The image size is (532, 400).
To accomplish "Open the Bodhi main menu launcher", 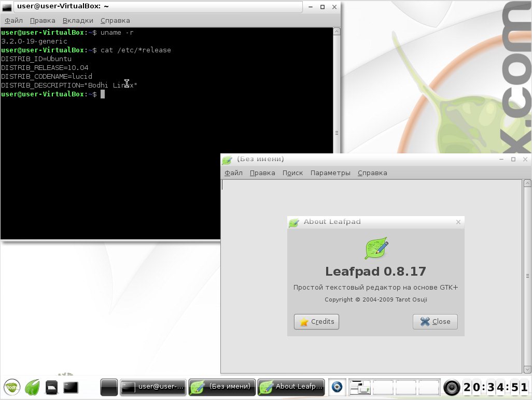I will click(x=12, y=387).
